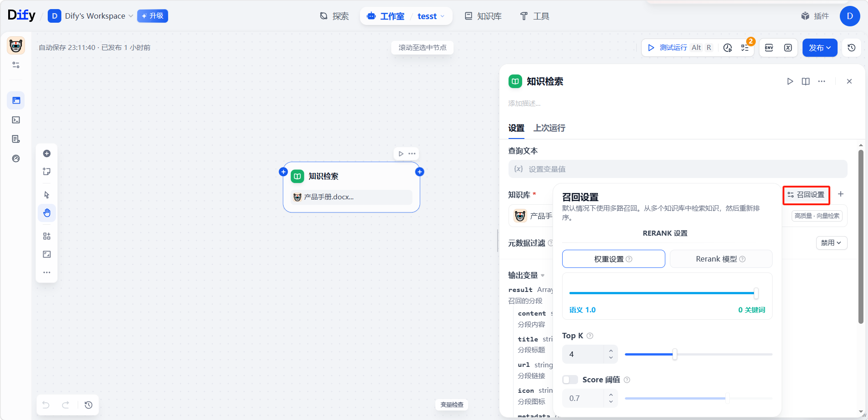Screen dimensions: 868x420
Task: Click the 变量检查 button
Action: coord(452,405)
